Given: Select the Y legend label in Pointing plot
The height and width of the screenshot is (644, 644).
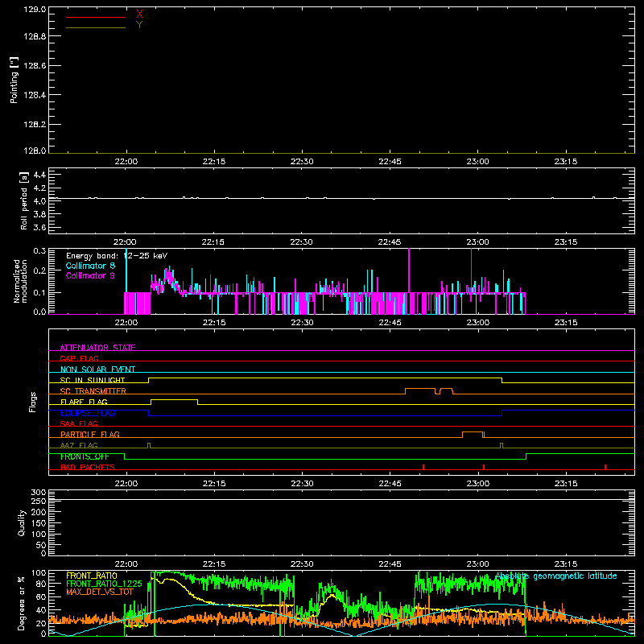Looking at the screenshot, I should [x=139, y=25].
